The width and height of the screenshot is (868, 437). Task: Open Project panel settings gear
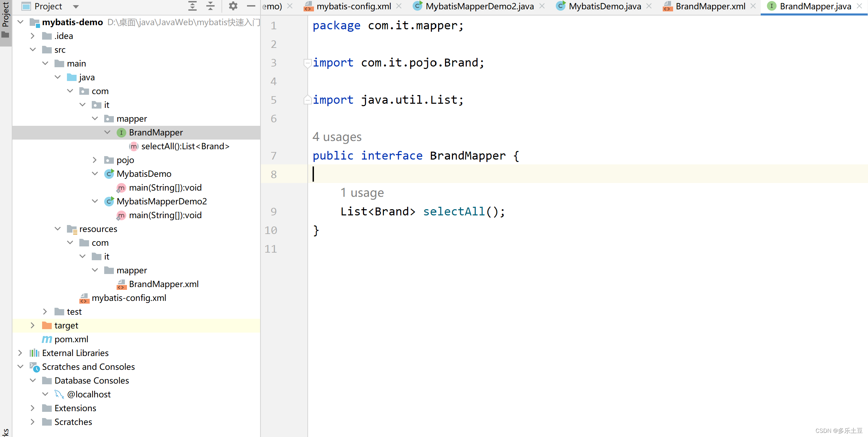coord(233,6)
